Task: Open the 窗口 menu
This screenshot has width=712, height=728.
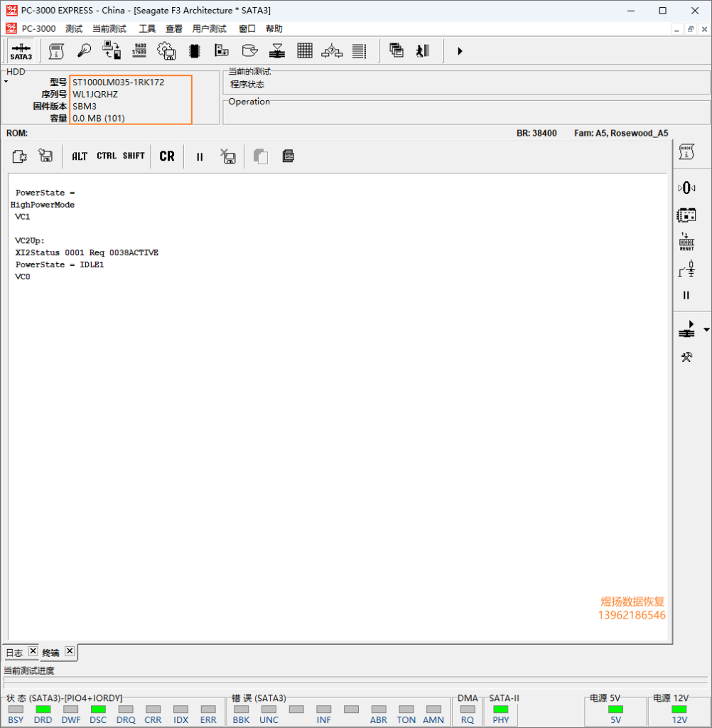Action: [247, 28]
